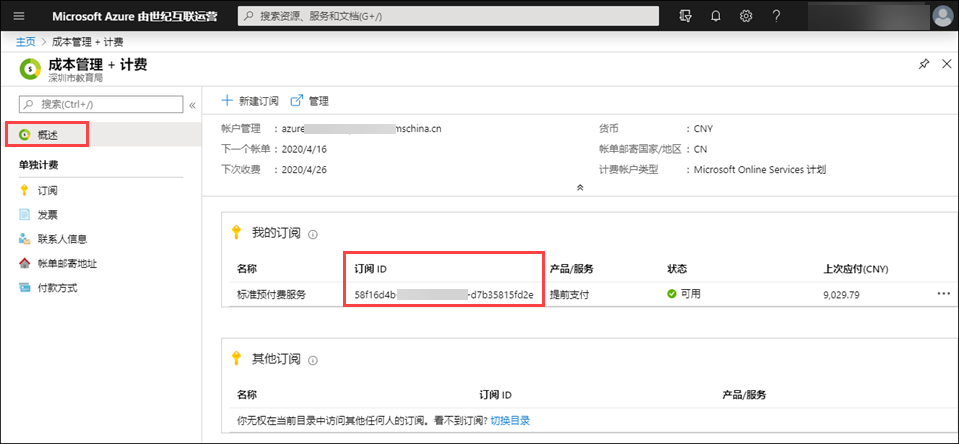
Task: Pin the cost management blade
Action: point(923,64)
